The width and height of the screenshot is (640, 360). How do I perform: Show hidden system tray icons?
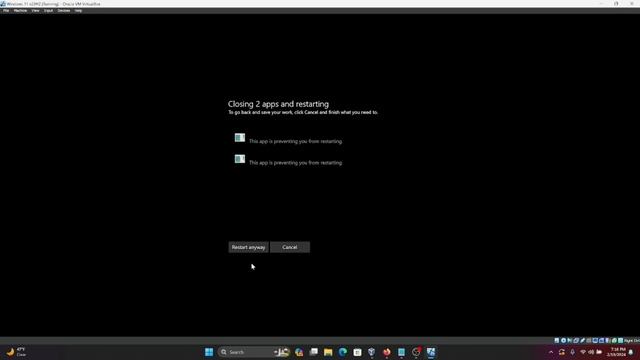tap(551, 352)
